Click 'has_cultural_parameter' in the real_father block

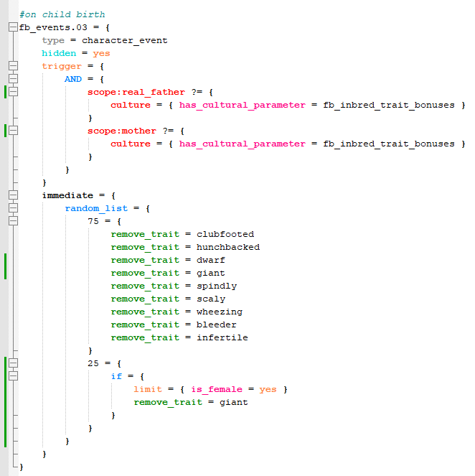tap(243, 105)
